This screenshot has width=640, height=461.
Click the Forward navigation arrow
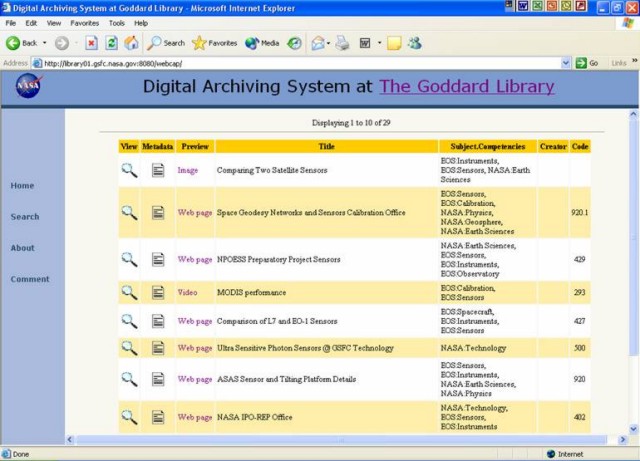(62, 43)
